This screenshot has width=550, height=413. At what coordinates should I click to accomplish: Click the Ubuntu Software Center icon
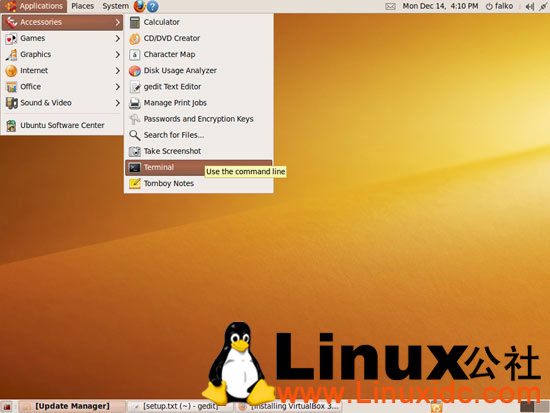pos(11,125)
